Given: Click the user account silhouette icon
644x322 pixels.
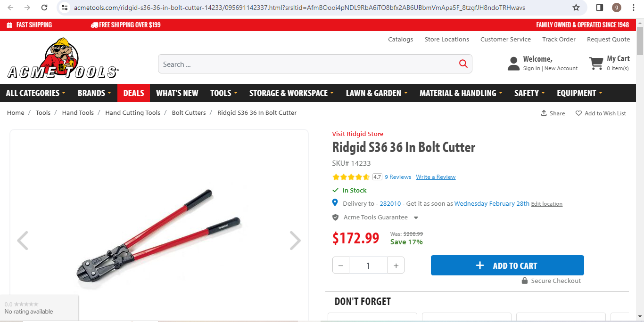Looking at the screenshot, I should tap(513, 64).
